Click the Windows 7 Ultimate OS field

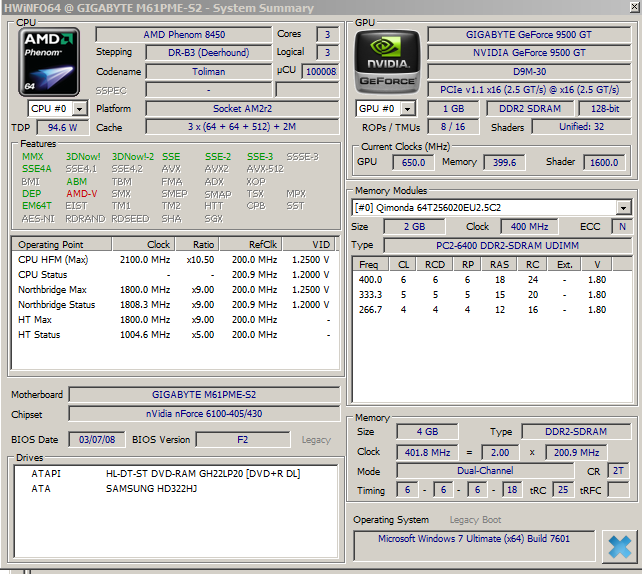474,546
